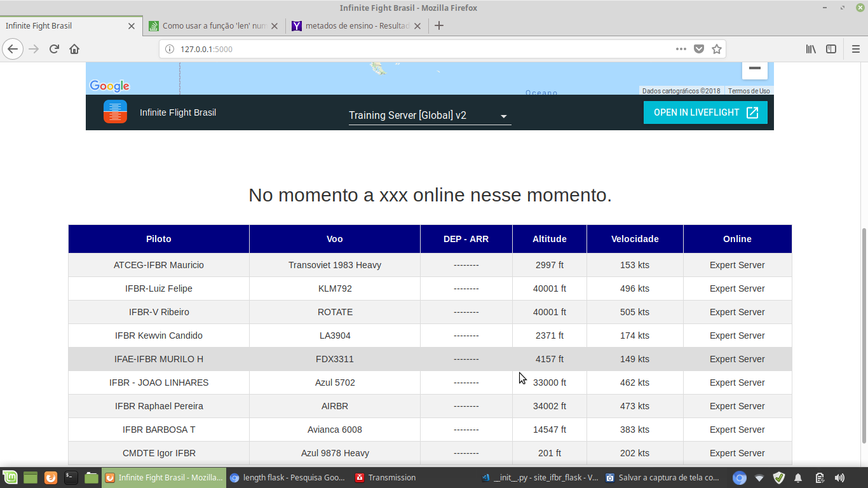
Task: Click the Voo column header
Action: 335,239
